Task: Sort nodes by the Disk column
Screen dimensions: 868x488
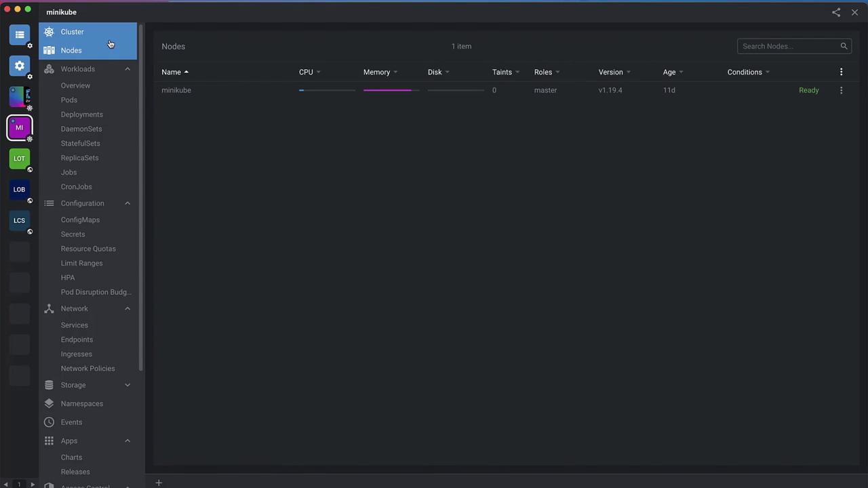Action: point(439,72)
